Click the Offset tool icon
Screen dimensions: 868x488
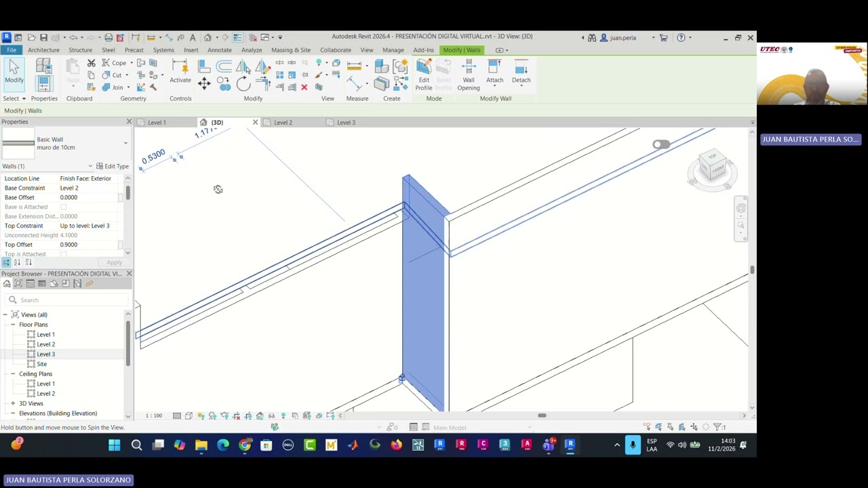pyautogui.click(x=224, y=66)
